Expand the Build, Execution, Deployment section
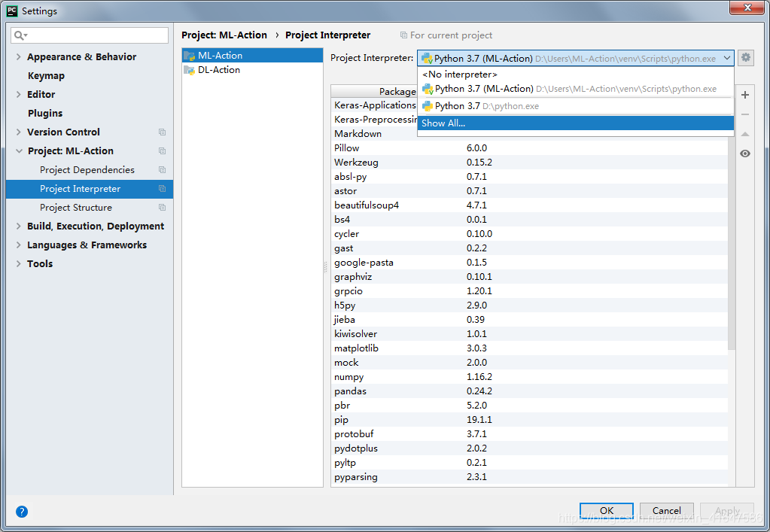 (19, 226)
